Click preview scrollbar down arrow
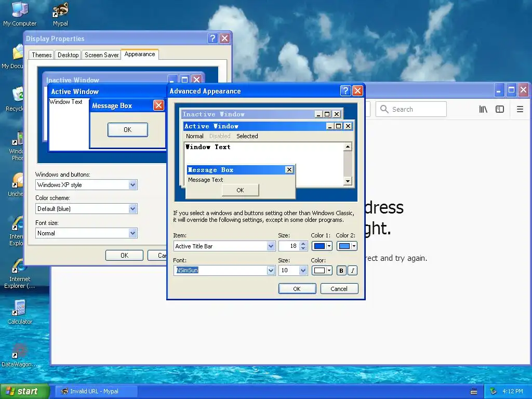This screenshot has height=399, width=532. click(348, 181)
